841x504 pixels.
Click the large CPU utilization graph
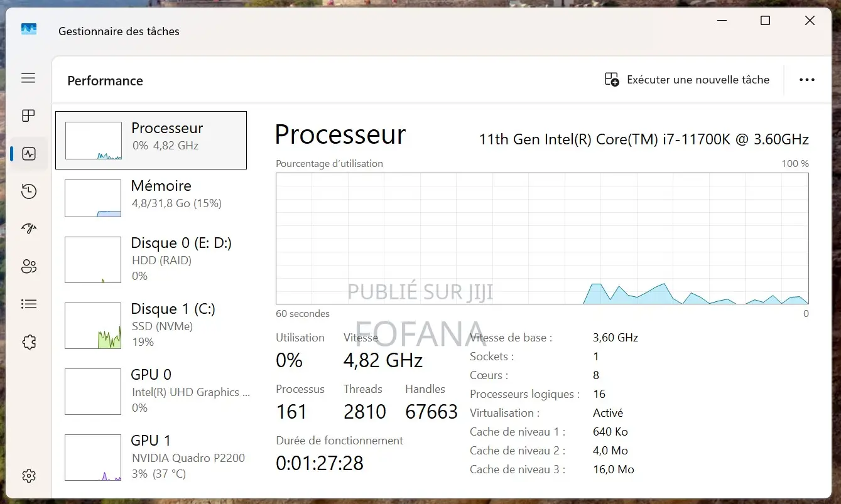coord(542,239)
